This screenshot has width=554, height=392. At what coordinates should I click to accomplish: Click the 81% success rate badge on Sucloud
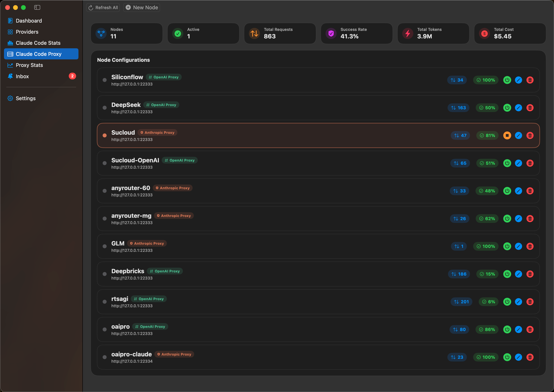point(487,135)
